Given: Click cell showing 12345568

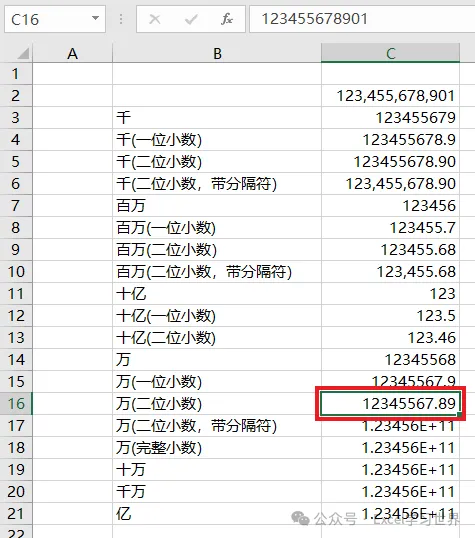Looking at the screenshot, I should point(390,359).
